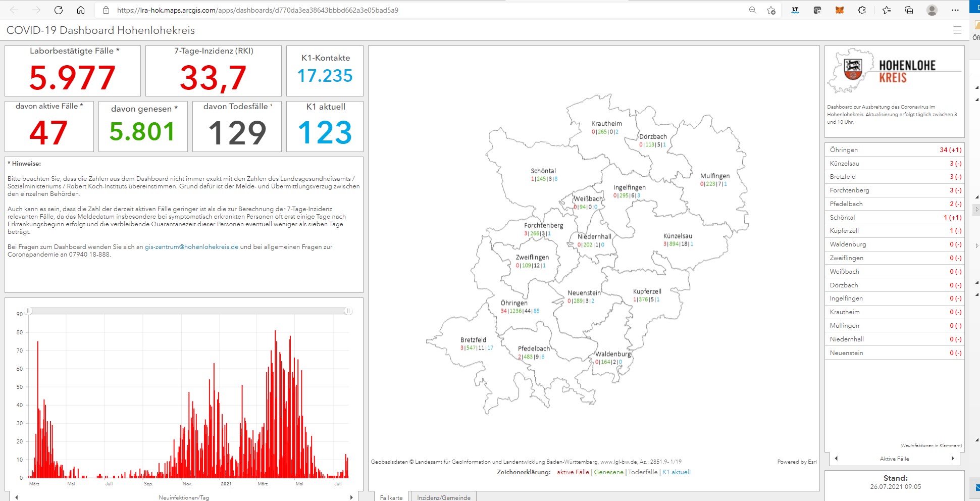Image resolution: width=980 pixels, height=501 pixels.
Task: Select the Fallkarte tab
Action: point(391,497)
